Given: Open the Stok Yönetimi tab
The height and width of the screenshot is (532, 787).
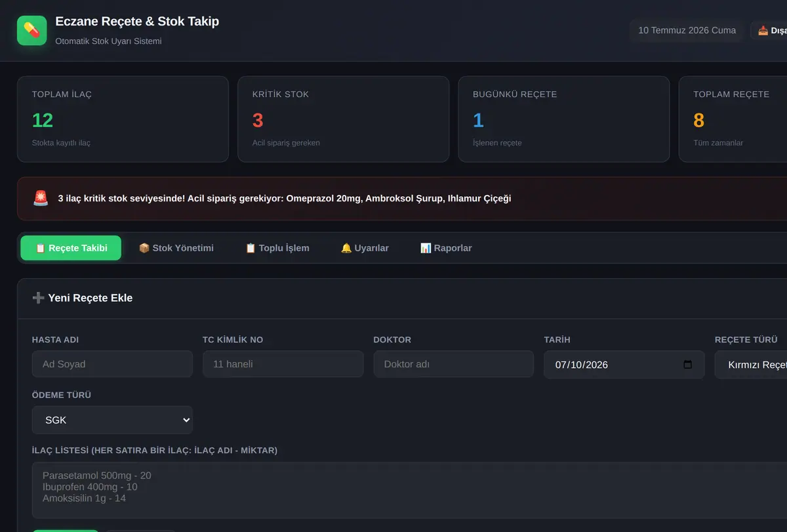Looking at the screenshot, I should tap(176, 248).
